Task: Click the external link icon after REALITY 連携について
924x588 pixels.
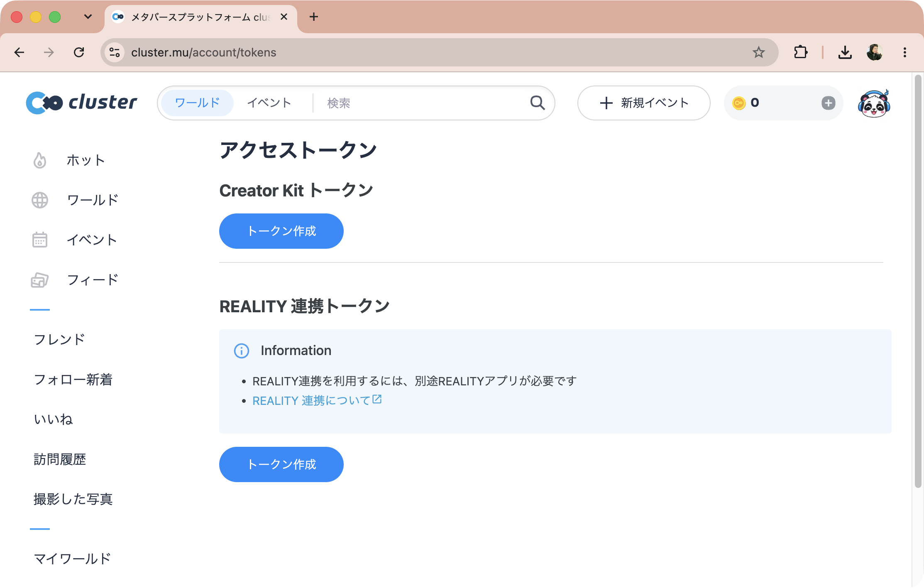Action: [377, 399]
